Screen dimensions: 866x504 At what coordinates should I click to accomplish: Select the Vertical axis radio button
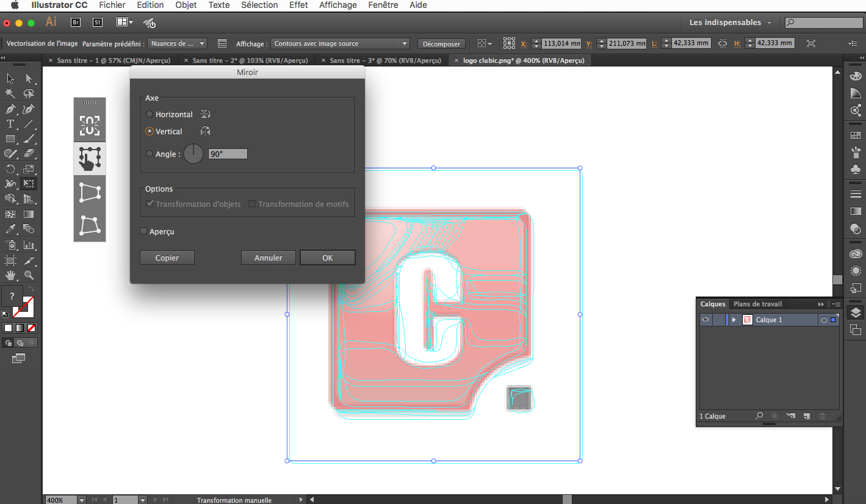[150, 131]
